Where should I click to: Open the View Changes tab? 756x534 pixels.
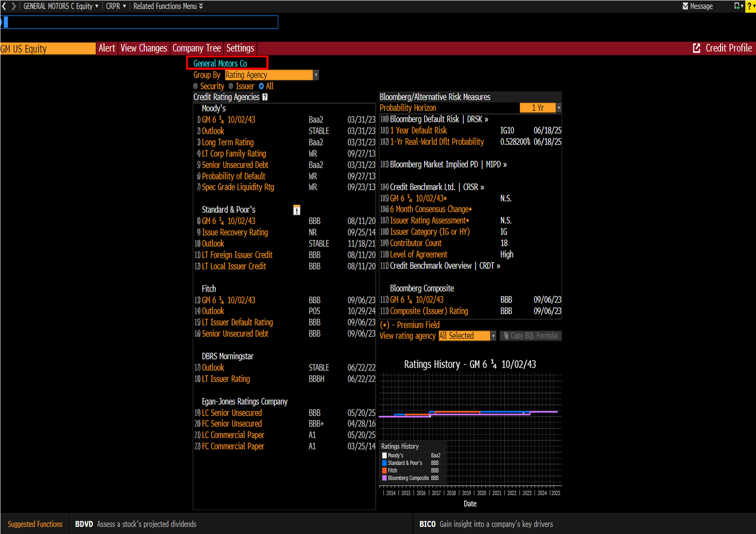(x=144, y=48)
